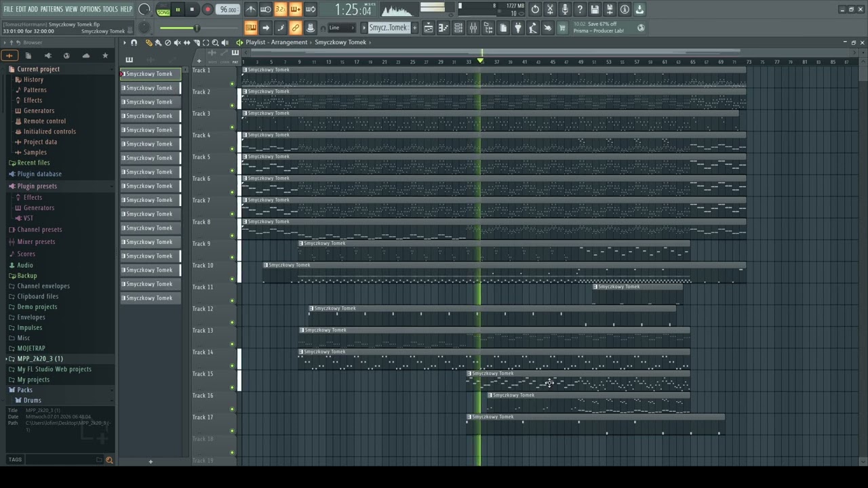
Task: Toggle blend recording overdub button
Action: tap(296, 9)
